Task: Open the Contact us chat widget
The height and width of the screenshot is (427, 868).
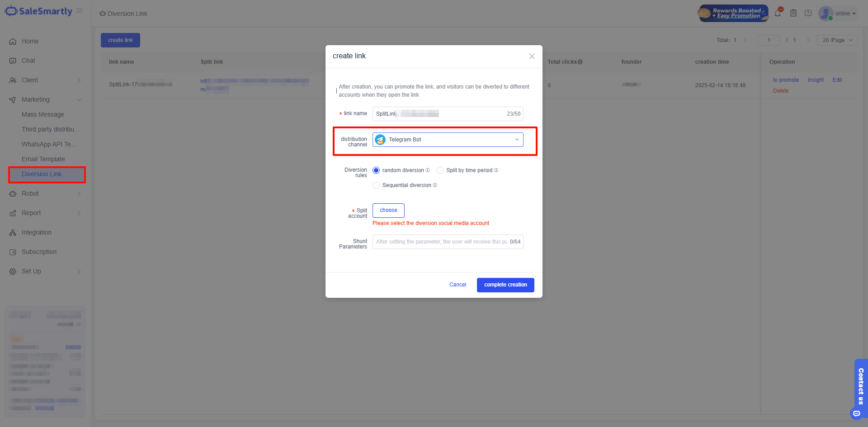Action: tap(860, 386)
